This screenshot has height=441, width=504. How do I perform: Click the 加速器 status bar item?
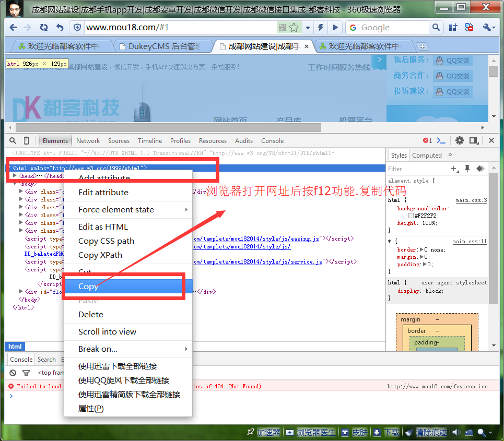point(264,432)
